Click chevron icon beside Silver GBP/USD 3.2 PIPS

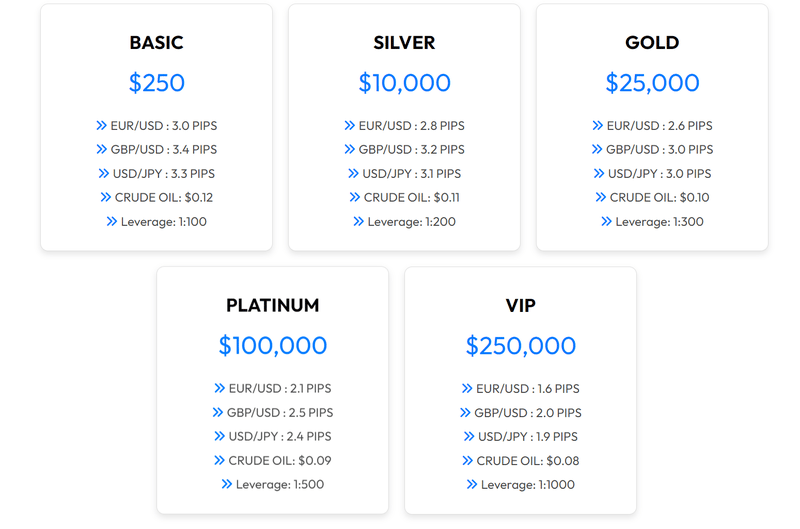pos(349,150)
